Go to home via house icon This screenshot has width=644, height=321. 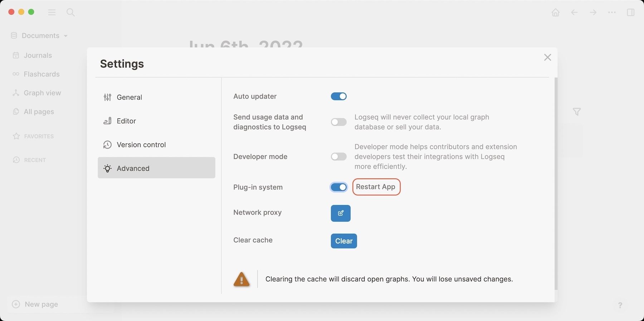point(555,13)
